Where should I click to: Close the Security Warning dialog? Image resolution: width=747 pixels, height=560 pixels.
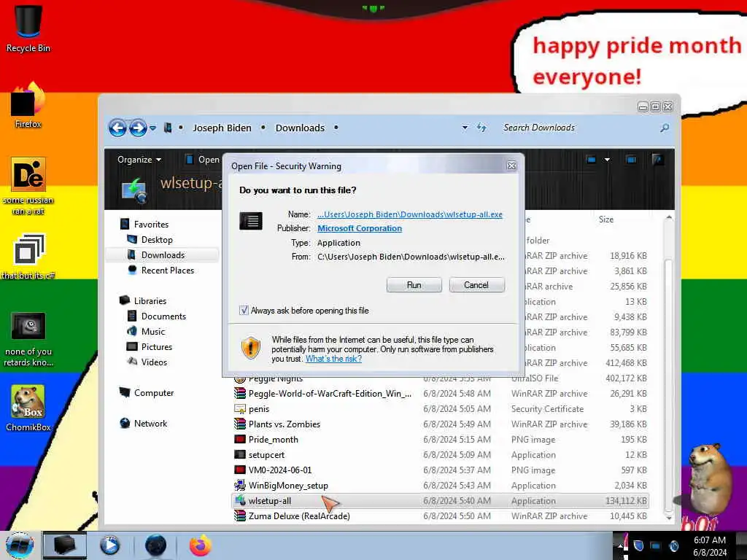click(x=511, y=166)
